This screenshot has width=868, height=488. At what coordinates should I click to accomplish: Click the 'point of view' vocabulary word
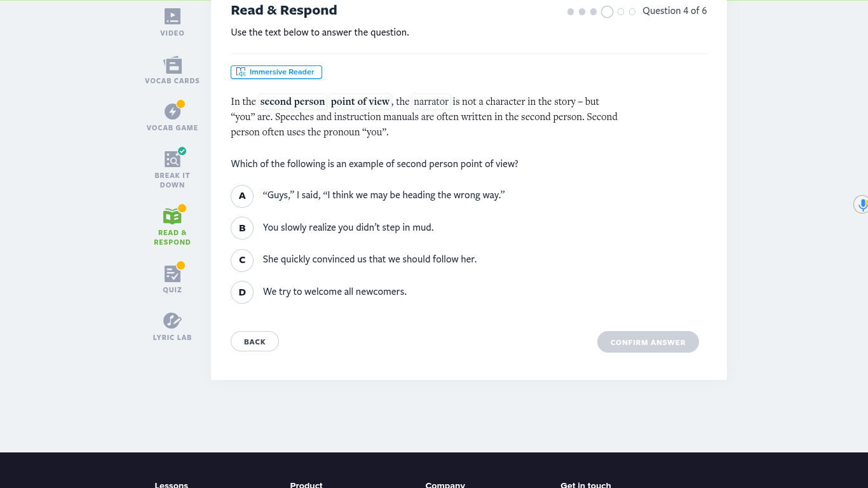pyautogui.click(x=360, y=102)
